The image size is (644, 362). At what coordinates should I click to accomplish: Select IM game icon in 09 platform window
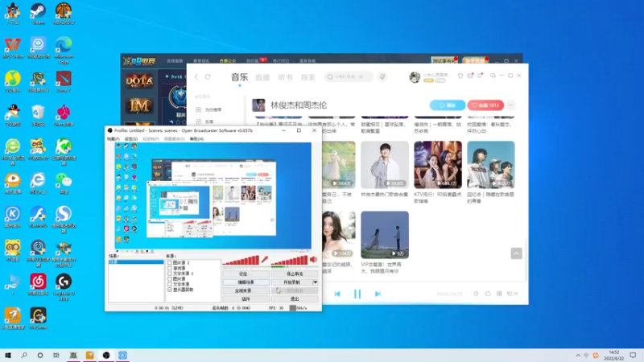pyautogui.click(x=139, y=106)
